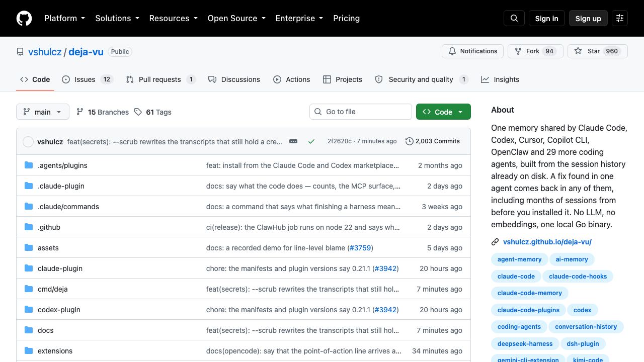Expand commit message ellipsis button

[293, 141]
